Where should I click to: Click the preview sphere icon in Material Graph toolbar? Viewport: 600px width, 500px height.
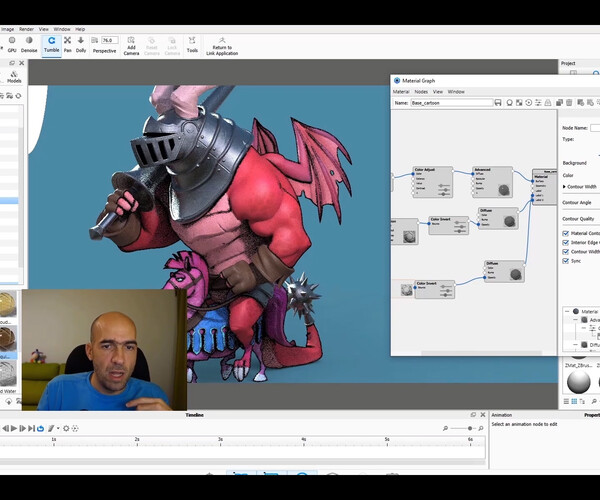coord(509,103)
